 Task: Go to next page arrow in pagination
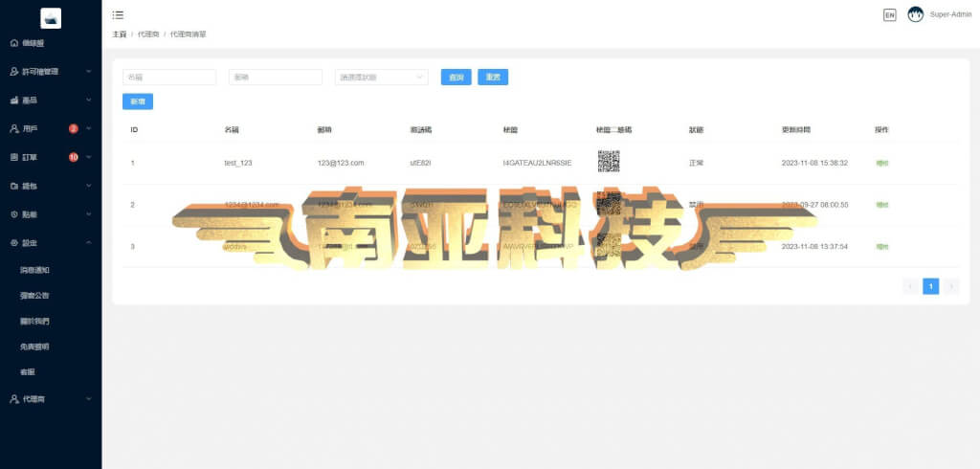point(951,286)
